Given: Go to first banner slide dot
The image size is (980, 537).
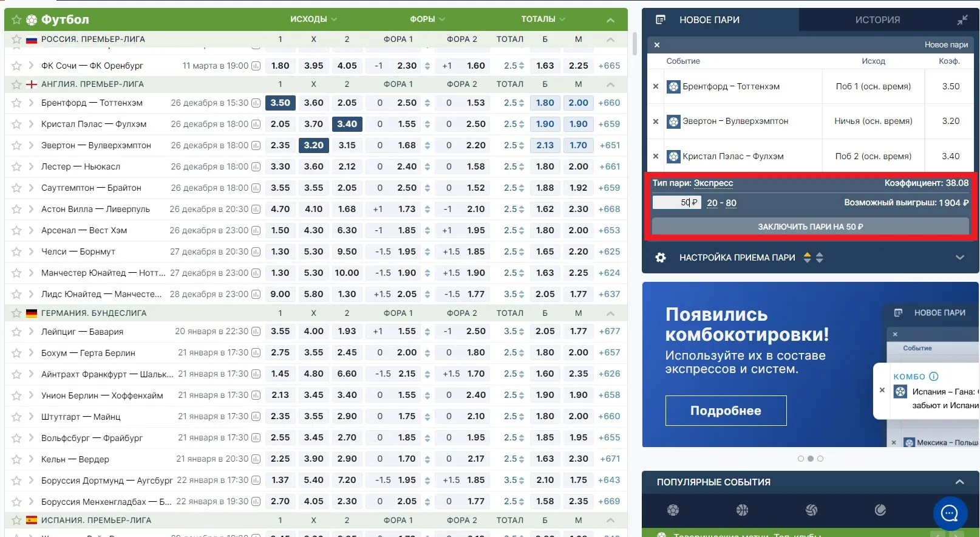Looking at the screenshot, I should point(800,459).
